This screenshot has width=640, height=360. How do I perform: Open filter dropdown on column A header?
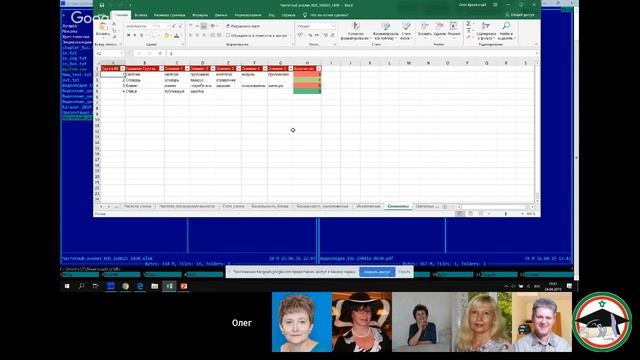coord(122,69)
